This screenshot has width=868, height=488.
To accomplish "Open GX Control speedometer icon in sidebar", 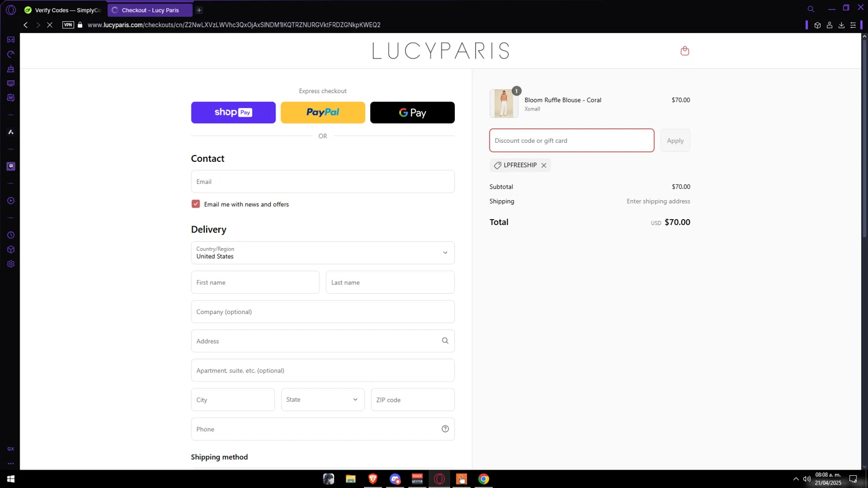I will tap(10, 54).
